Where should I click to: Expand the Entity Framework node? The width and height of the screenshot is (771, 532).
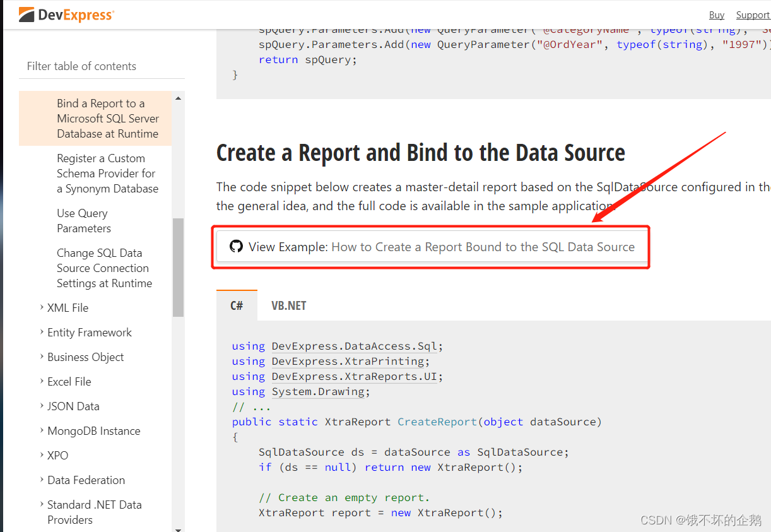[x=42, y=332]
